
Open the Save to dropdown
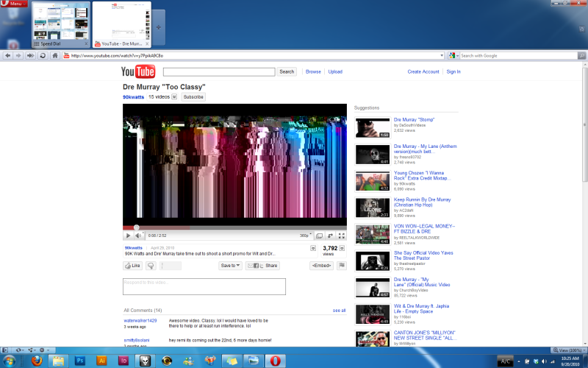click(x=230, y=266)
